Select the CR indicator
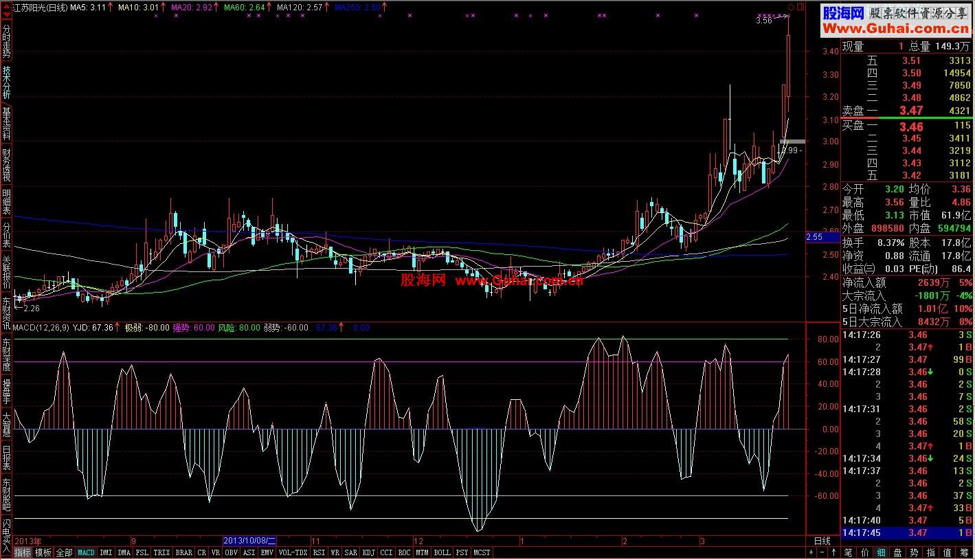 [201, 552]
